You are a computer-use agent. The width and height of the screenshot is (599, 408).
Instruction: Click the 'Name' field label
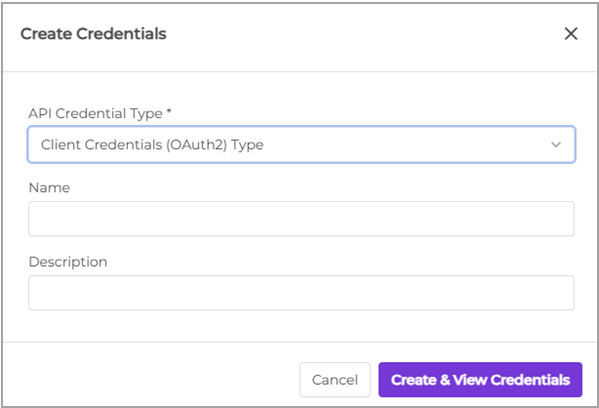click(49, 188)
